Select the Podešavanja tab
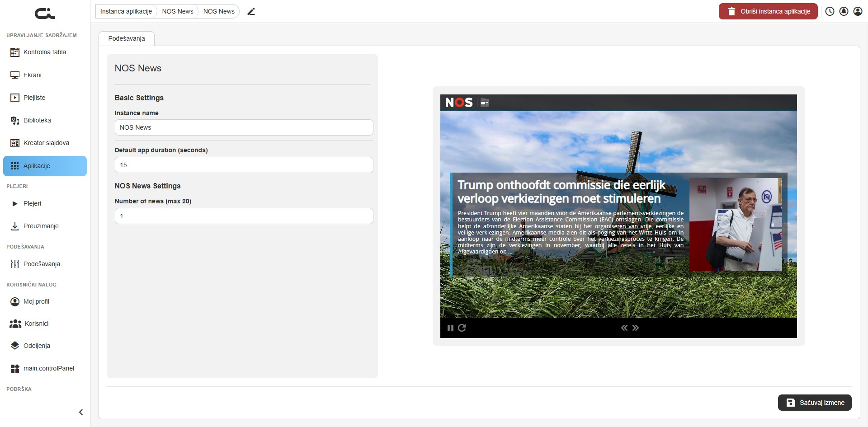 point(127,38)
